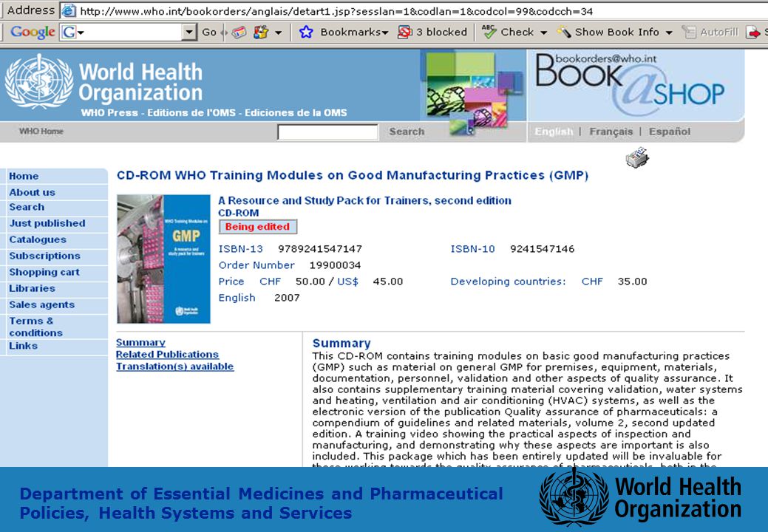Click the US$ currency link in Price row
Viewport: 768px width, 532px height.
347,282
